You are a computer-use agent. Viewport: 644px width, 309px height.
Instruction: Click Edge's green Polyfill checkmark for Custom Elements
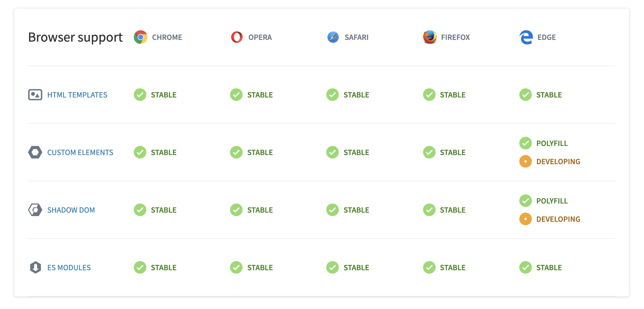pos(526,143)
